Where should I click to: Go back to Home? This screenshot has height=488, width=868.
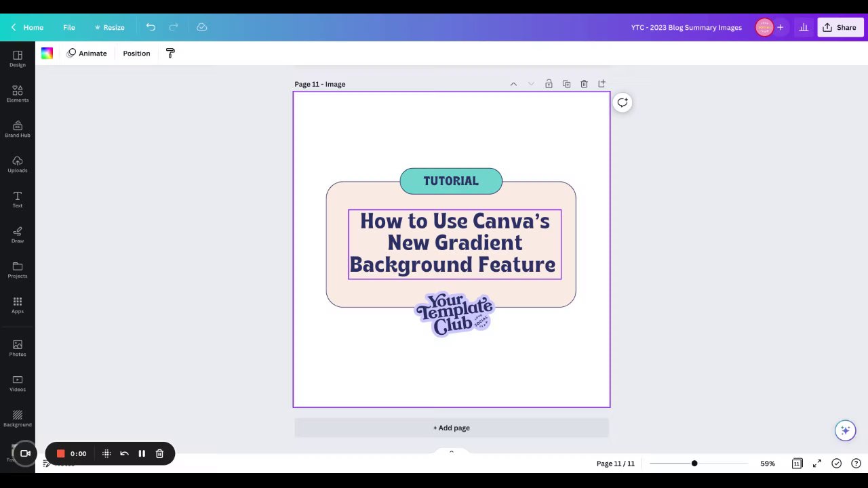[x=27, y=27]
